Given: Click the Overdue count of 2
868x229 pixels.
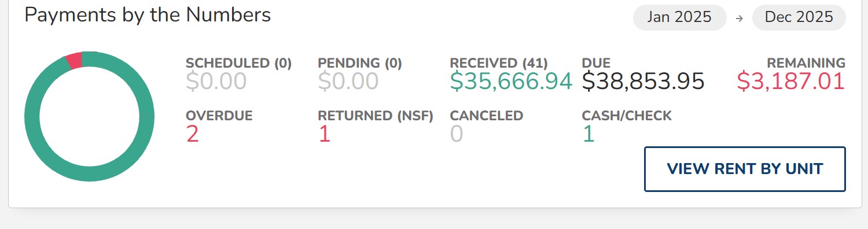Looking at the screenshot, I should point(192,134).
